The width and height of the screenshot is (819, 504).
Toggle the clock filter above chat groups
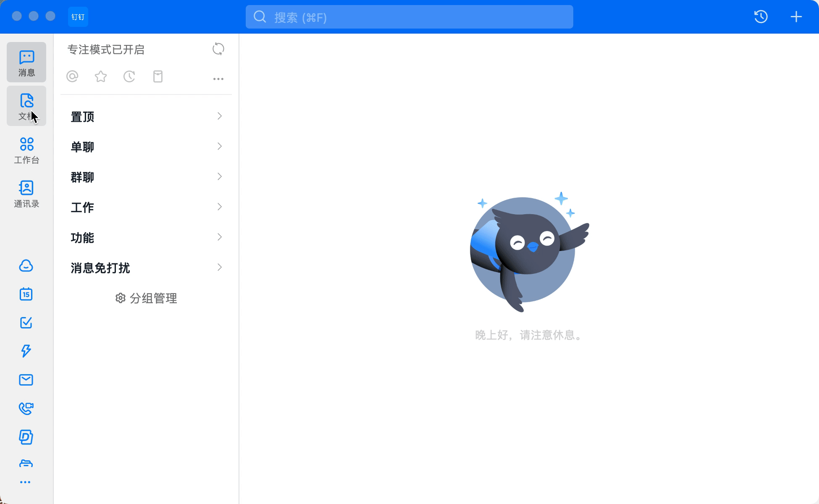tap(129, 77)
